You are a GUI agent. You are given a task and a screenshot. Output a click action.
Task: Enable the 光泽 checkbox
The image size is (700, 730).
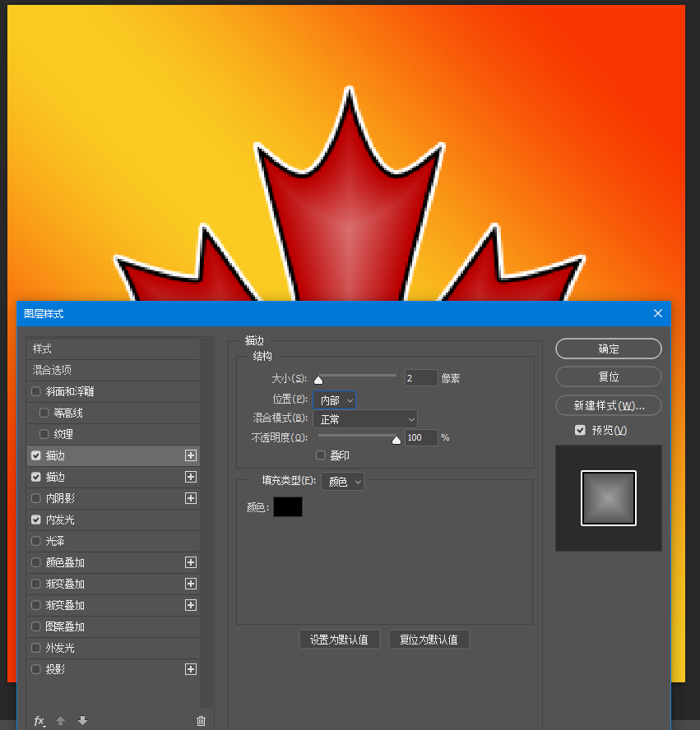[36, 541]
